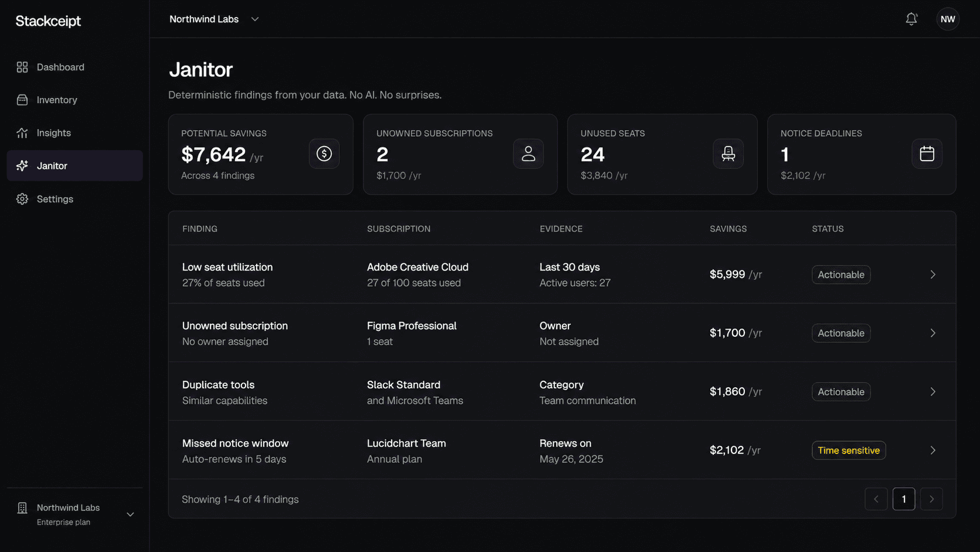Select page 1 in pagination
The height and width of the screenshot is (552, 980).
coord(903,499)
